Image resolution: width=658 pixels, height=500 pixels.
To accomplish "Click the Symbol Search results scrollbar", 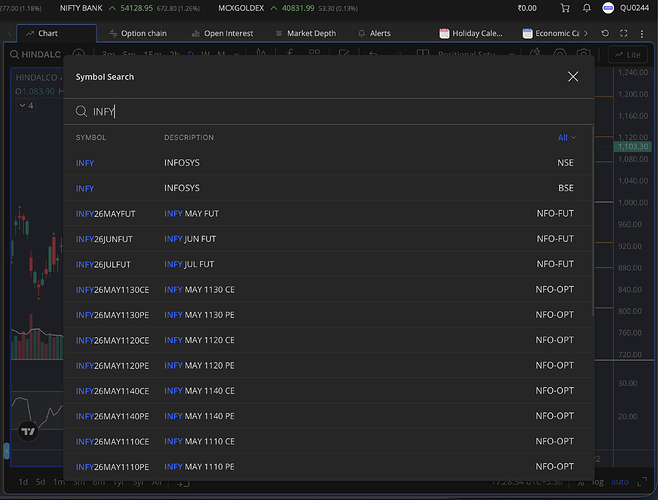I will 593,222.
